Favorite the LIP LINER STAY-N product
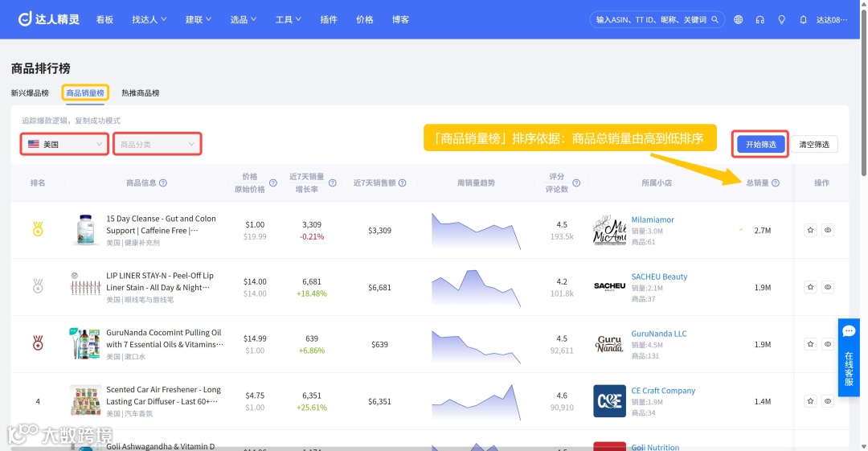Image resolution: width=868 pixels, height=451 pixels. (810, 287)
